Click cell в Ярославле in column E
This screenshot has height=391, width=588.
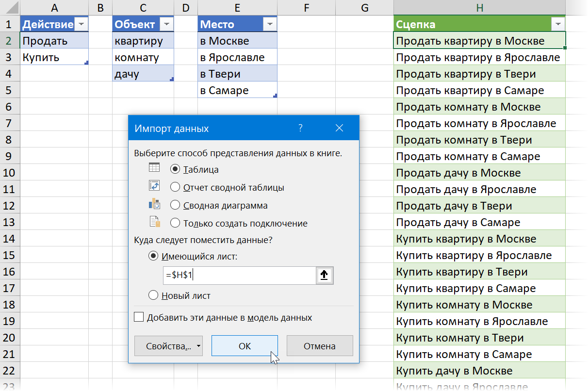(238, 57)
